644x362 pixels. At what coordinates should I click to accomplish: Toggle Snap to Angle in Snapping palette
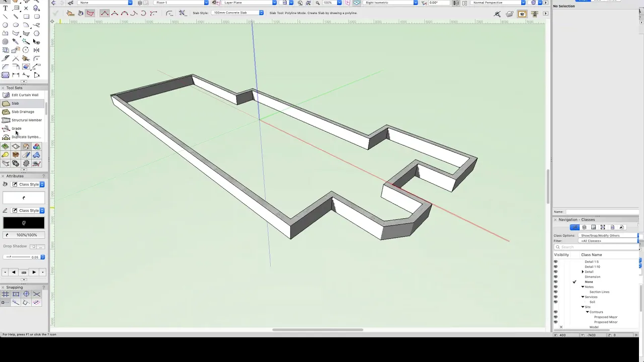(26, 294)
